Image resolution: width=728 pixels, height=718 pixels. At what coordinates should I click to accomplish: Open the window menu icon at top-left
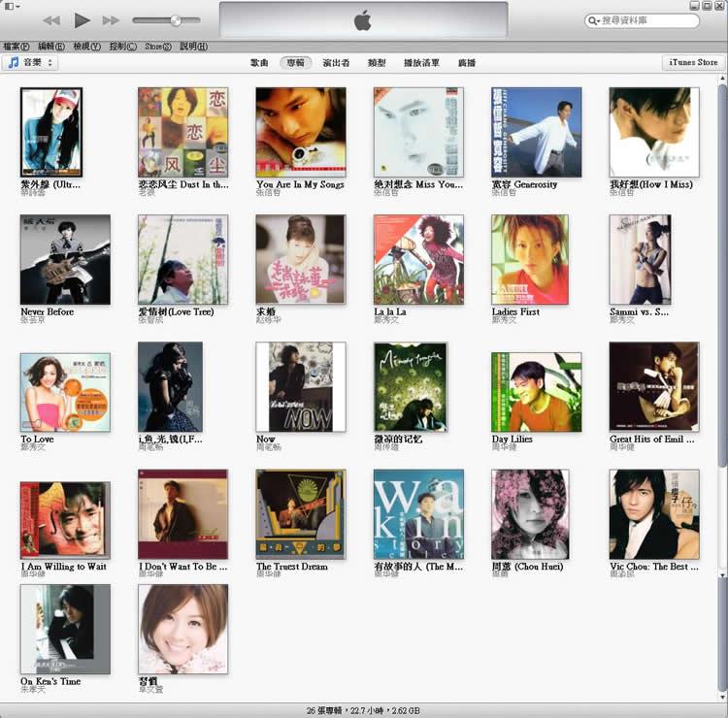[x=12, y=6]
